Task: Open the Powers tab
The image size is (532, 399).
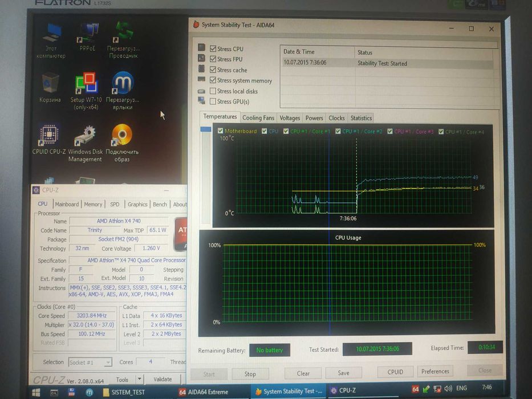Action: 314,118
